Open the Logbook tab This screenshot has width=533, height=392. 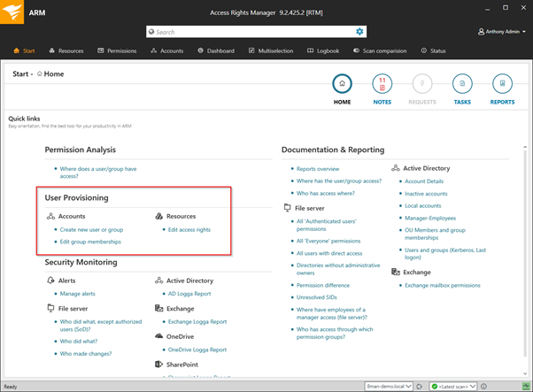tap(323, 50)
